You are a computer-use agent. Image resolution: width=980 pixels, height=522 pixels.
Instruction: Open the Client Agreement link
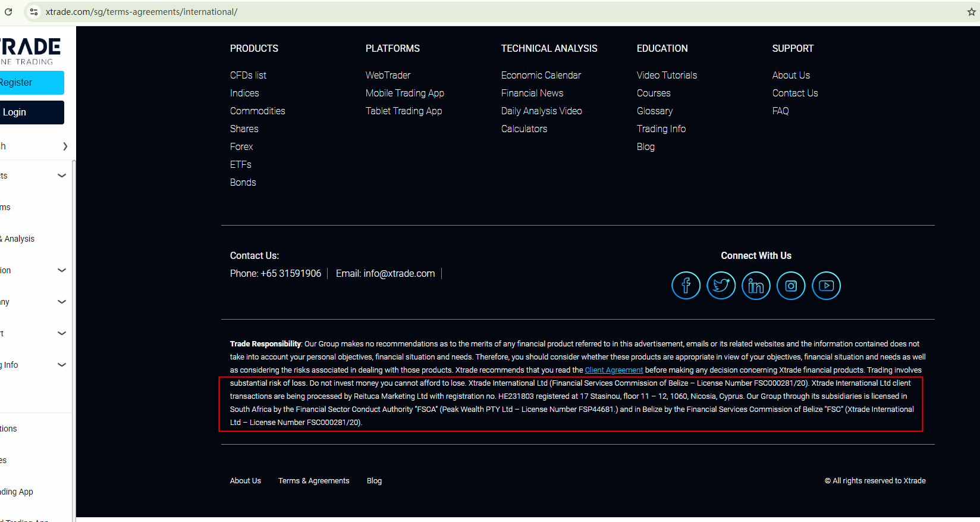(614, 370)
